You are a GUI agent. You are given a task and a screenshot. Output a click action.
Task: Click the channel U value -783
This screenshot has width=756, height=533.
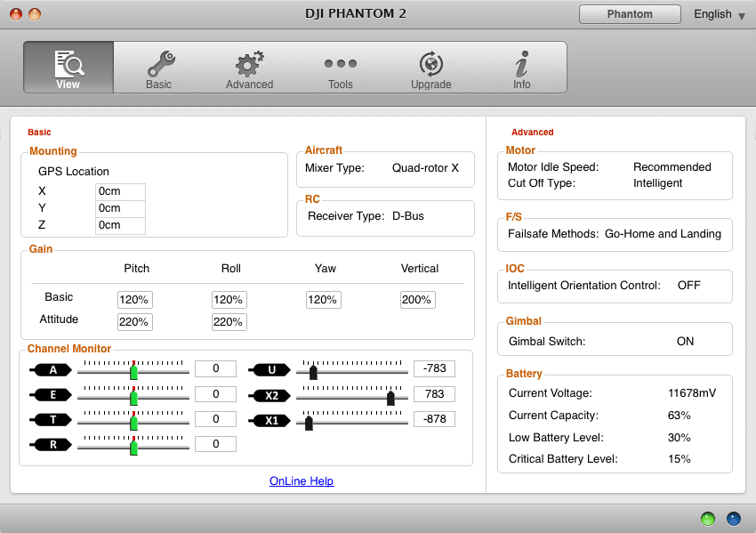click(x=434, y=368)
